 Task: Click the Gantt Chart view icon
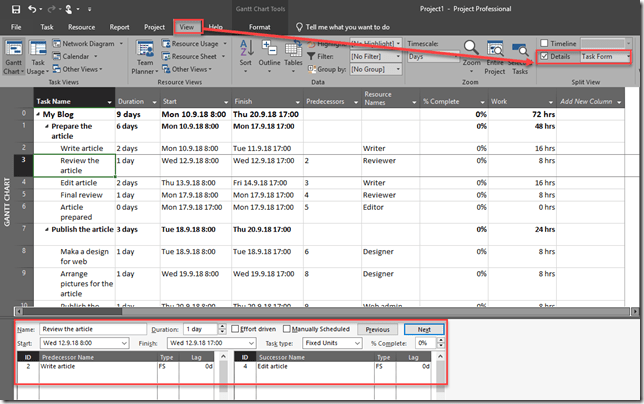point(15,50)
